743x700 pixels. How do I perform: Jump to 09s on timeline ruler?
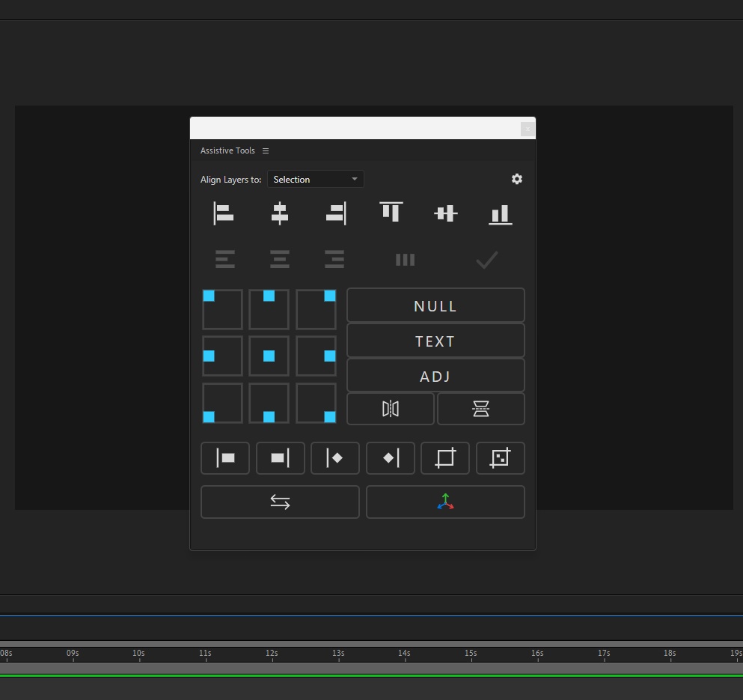pos(73,653)
